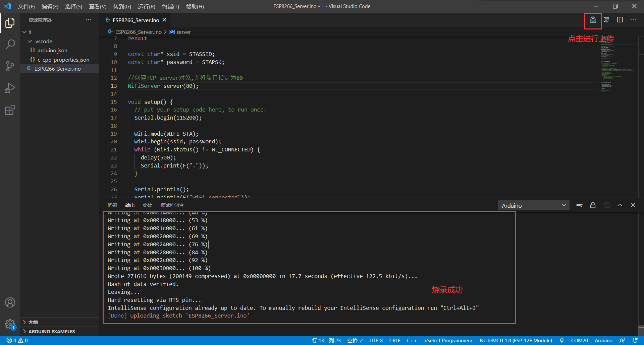Clear the output panel

[x=579, y=205]
